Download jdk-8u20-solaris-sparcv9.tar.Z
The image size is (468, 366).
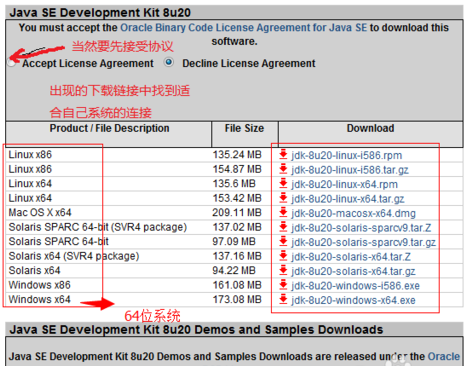click(x=361, y=228)
